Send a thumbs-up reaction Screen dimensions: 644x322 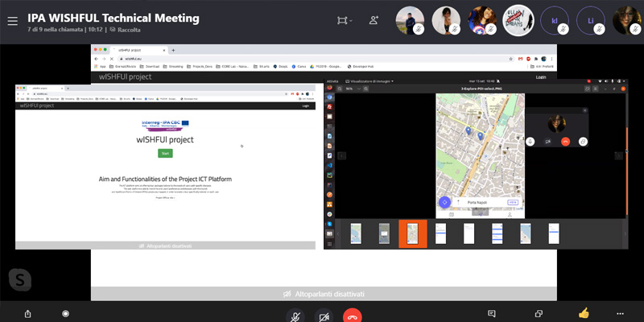point(584,313)
